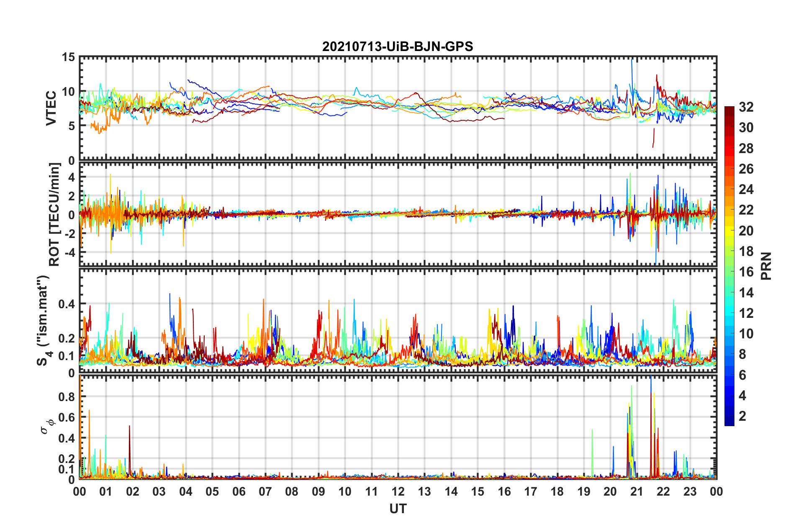
Task: Click the UT x-axis label
Action: tap(398, 509)
